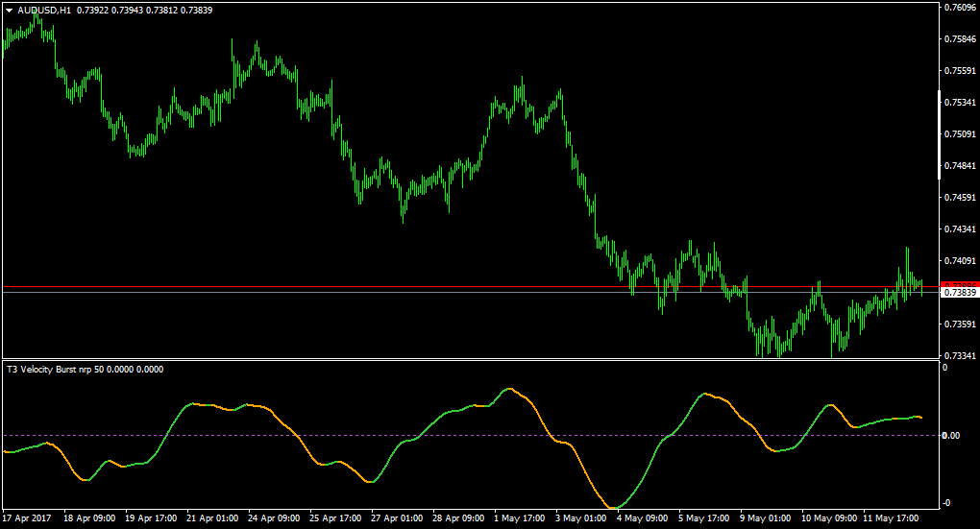The image size is (980, 529).
Task: Click the 18 Apr 09:00 time label
Action: (89, 517)
